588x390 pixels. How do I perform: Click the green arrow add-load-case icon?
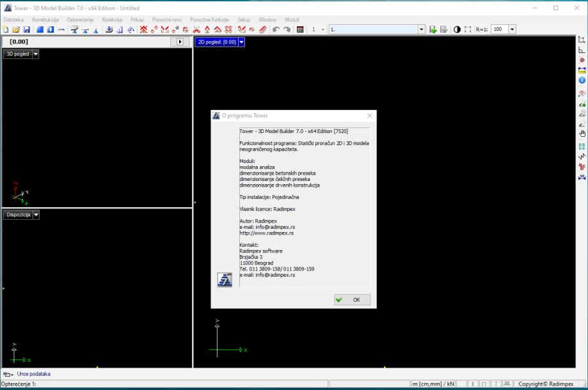click(x=433, y=29)
